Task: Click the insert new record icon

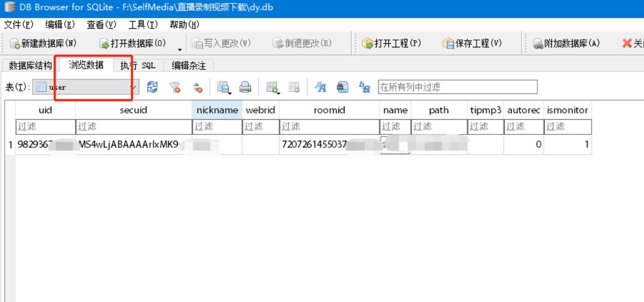Action: tap(272, 87)
